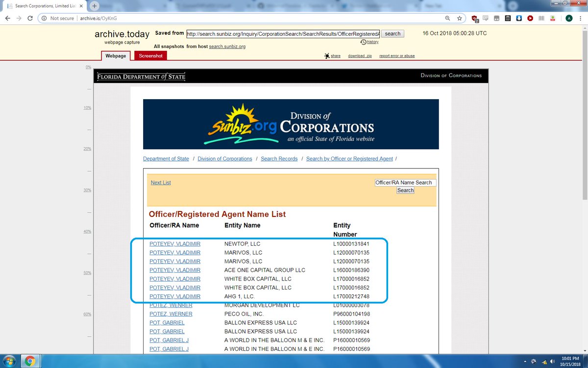Click the red play button extension
The image size is (588, 368).
(x=530, y=18)
